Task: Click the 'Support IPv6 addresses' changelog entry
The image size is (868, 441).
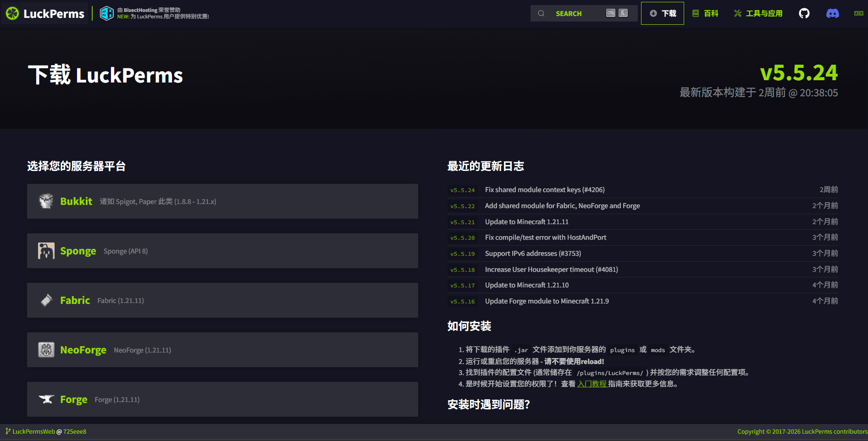Action: tap(533, 253)
